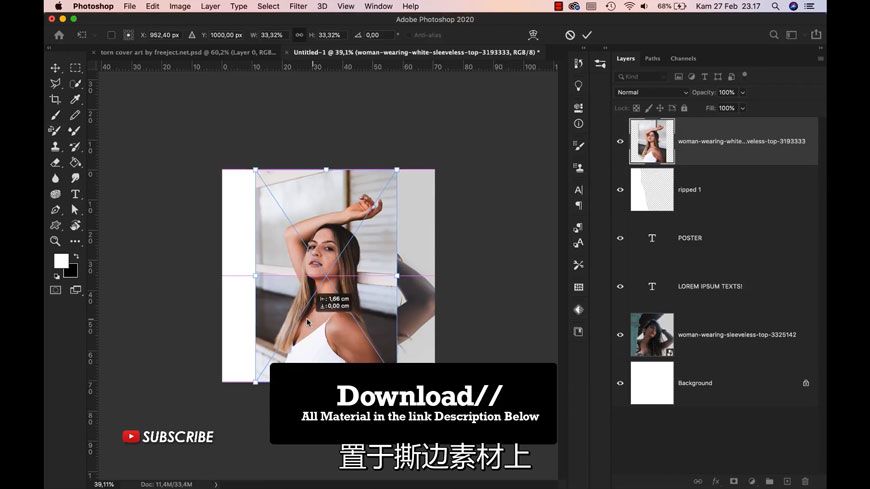Hide the Background layer
The height and width of the screenshot is (489, 870).
[620, 383]
